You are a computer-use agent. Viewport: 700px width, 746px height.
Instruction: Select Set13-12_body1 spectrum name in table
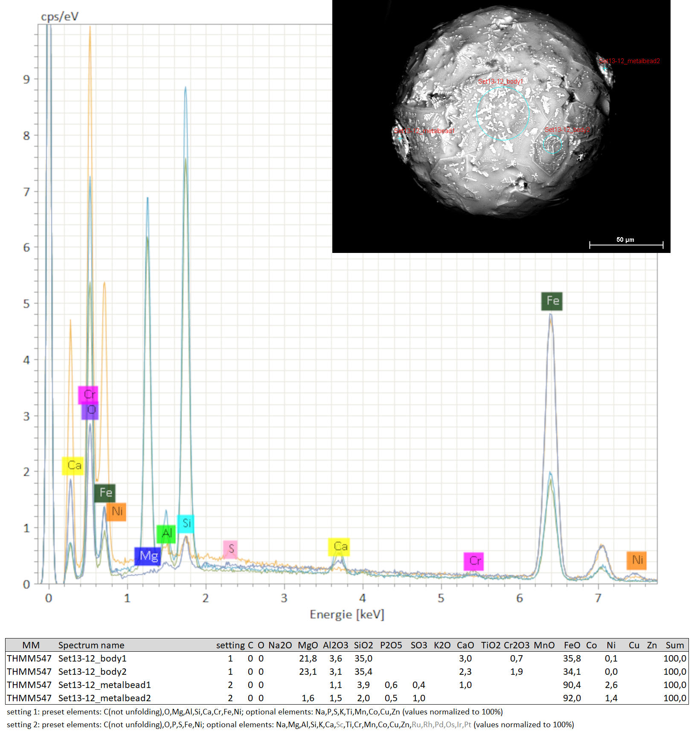click(x=92, y=658)
